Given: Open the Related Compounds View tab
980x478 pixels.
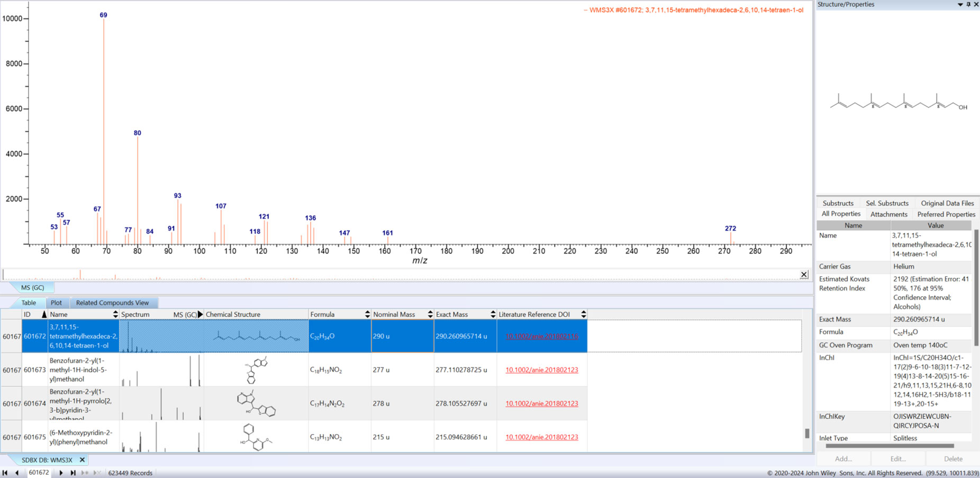Looking at the screenshot, I should point(112,303).
